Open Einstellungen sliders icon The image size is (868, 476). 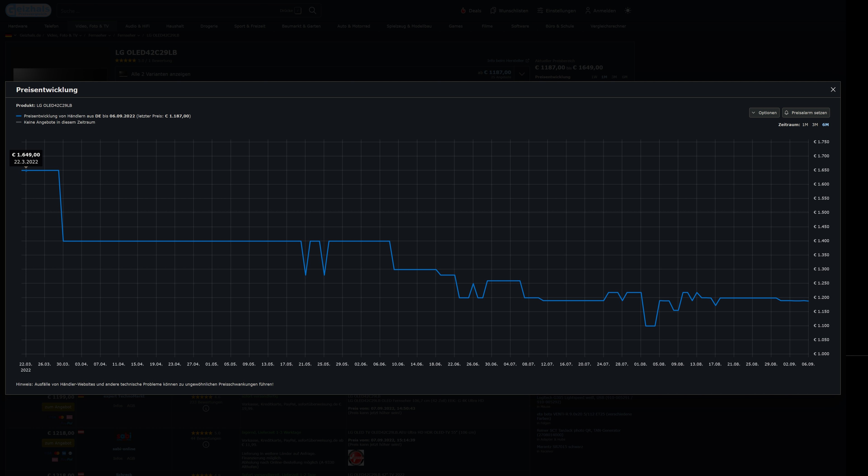[x=540, y=11]
